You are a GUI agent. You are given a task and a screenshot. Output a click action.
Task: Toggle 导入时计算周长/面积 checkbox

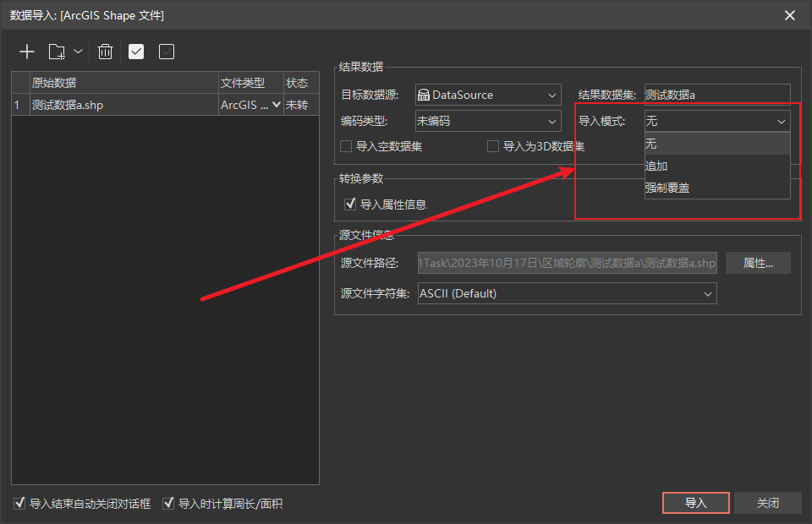coord(168,503)
